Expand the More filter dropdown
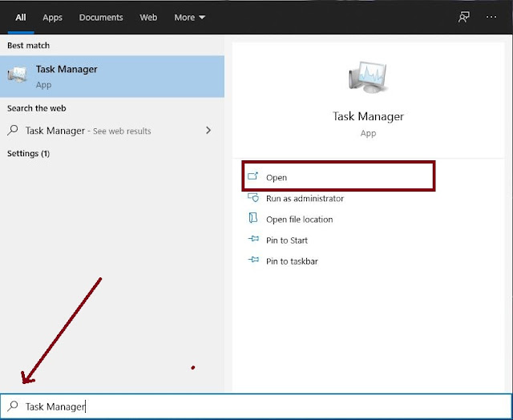 pyautogui.click(x=190, y=18)
